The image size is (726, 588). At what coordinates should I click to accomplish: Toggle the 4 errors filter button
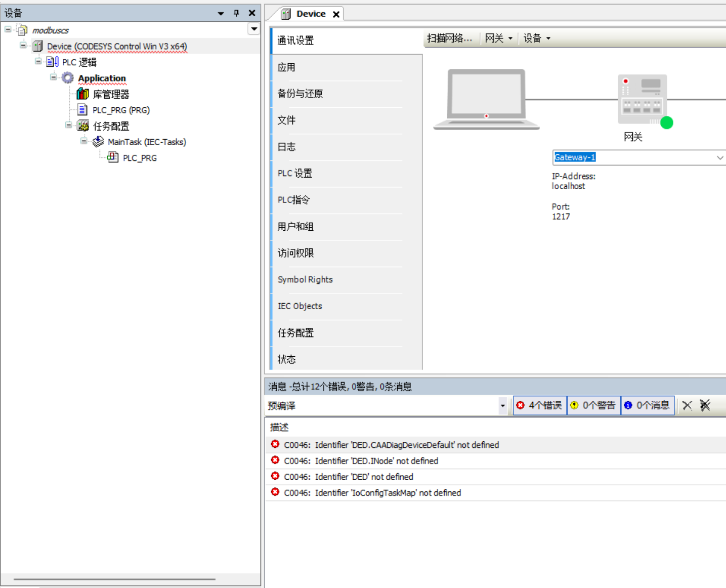[x=539, y=405]
